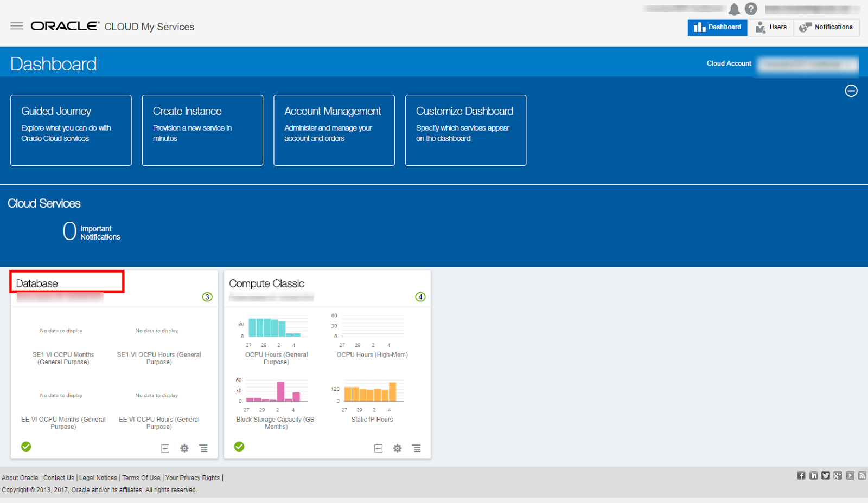Collapse the Compute Classic tile
This screenshot has height=503, width=868.
378,448
